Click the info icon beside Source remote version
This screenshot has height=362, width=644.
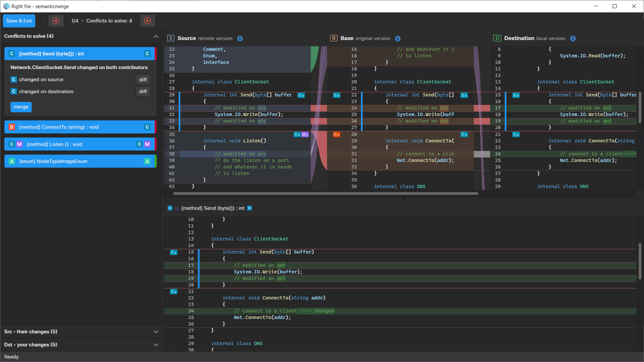click(240, 38)
